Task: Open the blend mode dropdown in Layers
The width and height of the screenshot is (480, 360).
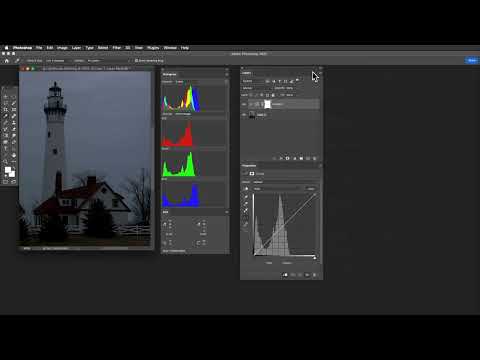Action: coord(257,88)
